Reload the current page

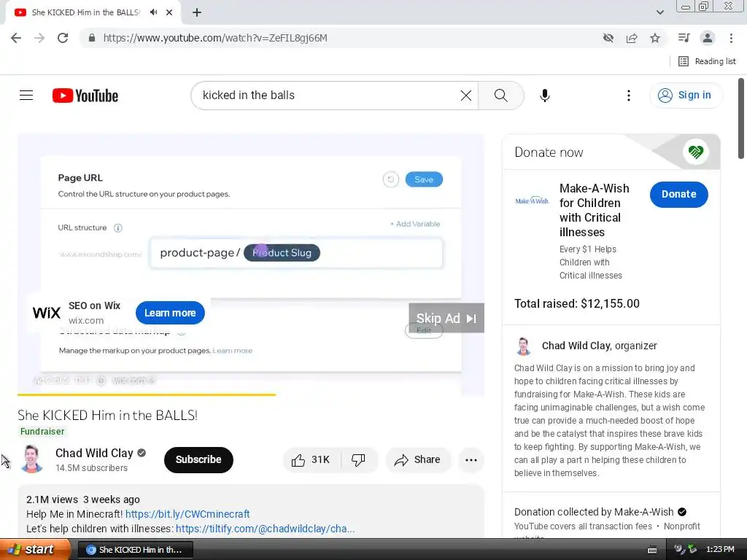pos(63,38)
